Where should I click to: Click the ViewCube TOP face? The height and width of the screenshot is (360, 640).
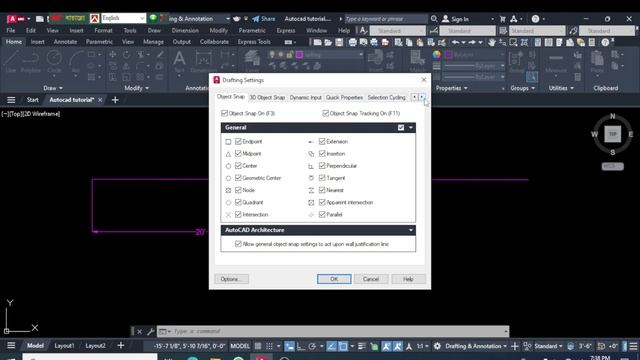(x=612, y=134)
